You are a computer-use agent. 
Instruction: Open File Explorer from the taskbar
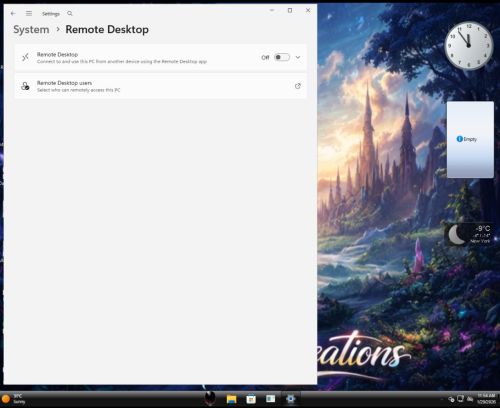tap(231, 399)
